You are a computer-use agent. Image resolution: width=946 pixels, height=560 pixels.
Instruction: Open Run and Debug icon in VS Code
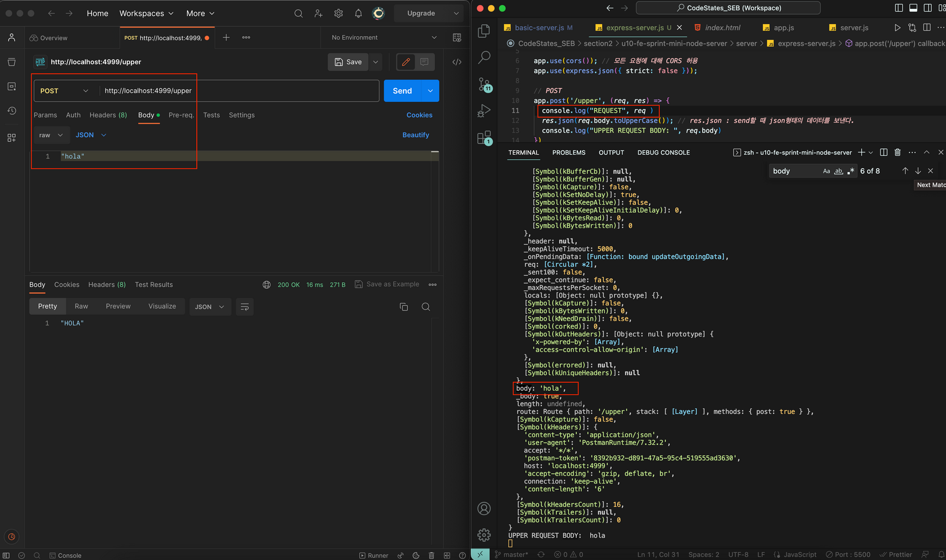click(x=484, y=111)
